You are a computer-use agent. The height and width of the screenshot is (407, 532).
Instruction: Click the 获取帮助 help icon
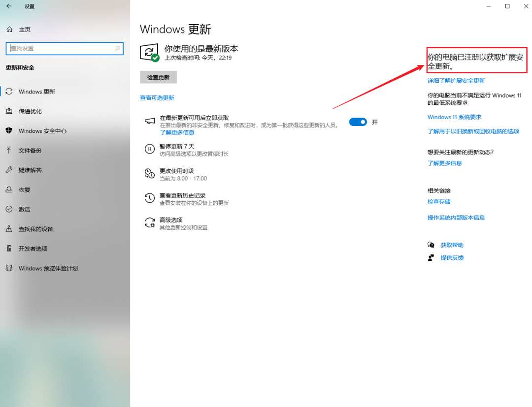tap(431, 245)
